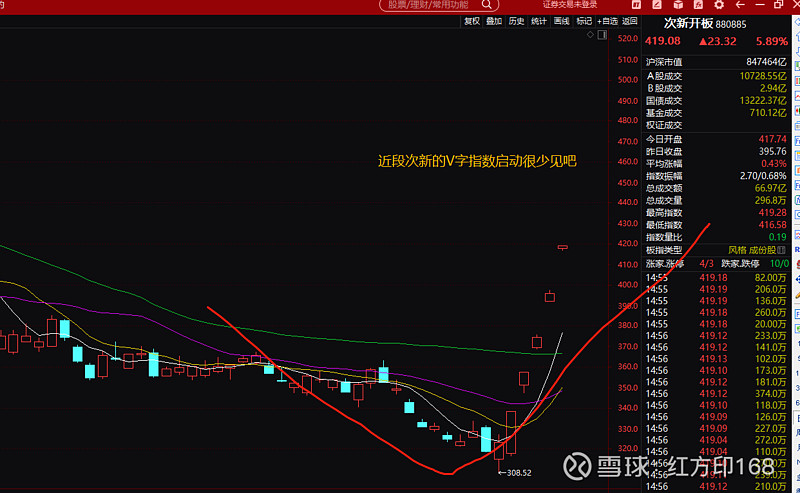
Task: Click the 总成交量 value 296.8万
Action: [771, 200]
